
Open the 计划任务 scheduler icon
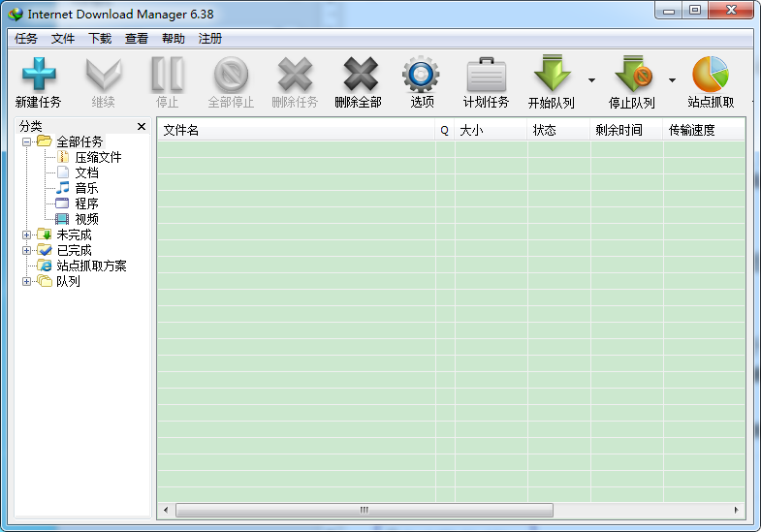(x=486, y=75)
